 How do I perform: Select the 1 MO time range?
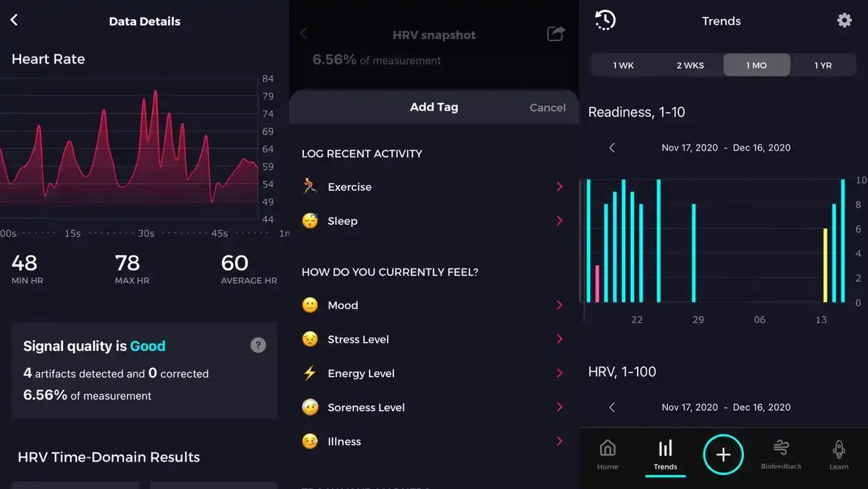tap(757, 65)
